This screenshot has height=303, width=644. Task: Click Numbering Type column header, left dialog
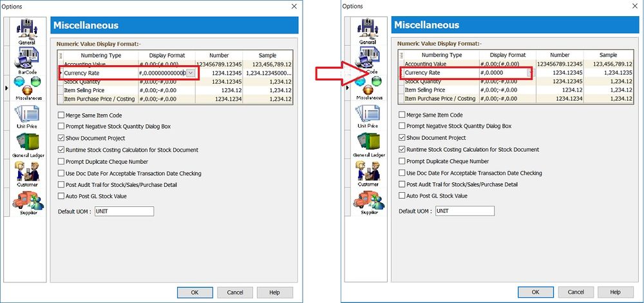point(96,55)
